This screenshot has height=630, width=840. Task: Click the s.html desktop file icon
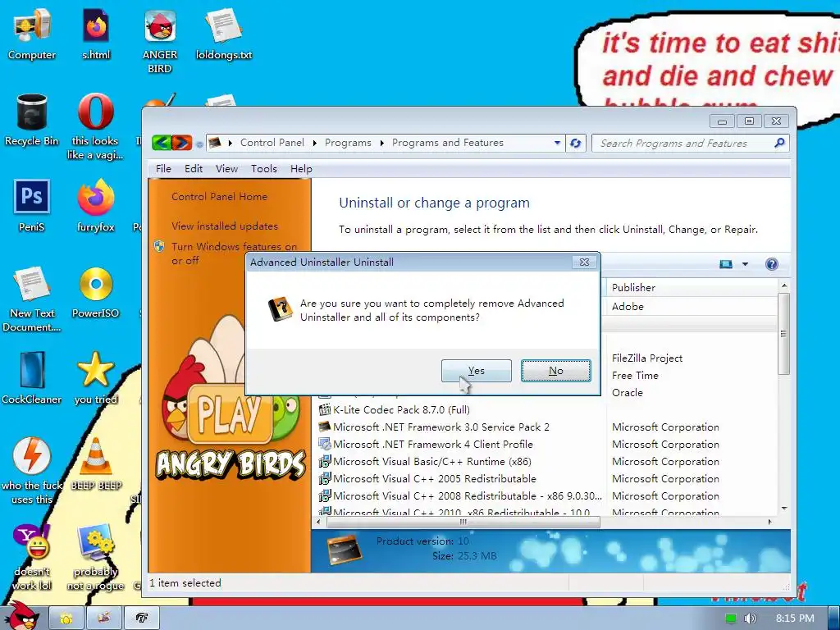click(x=96, y=34)
